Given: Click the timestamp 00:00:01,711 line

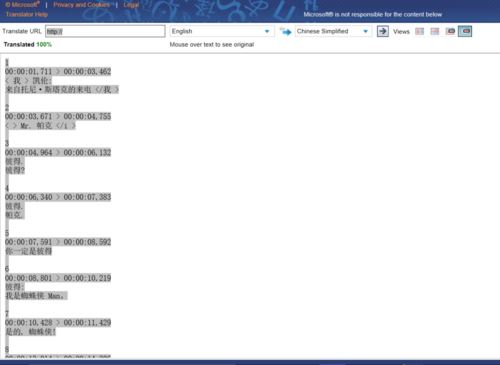Looking at the screenshot, I should tap(58, 71).
